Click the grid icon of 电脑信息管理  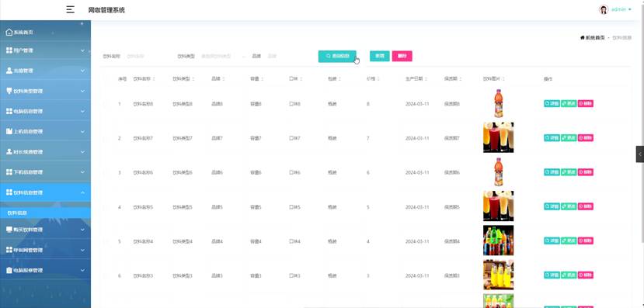9,111
